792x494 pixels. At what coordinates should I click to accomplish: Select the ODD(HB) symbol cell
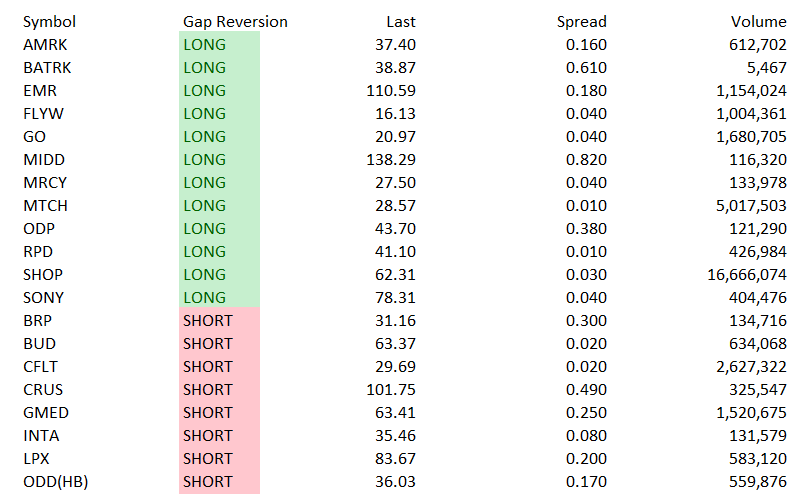56,482
